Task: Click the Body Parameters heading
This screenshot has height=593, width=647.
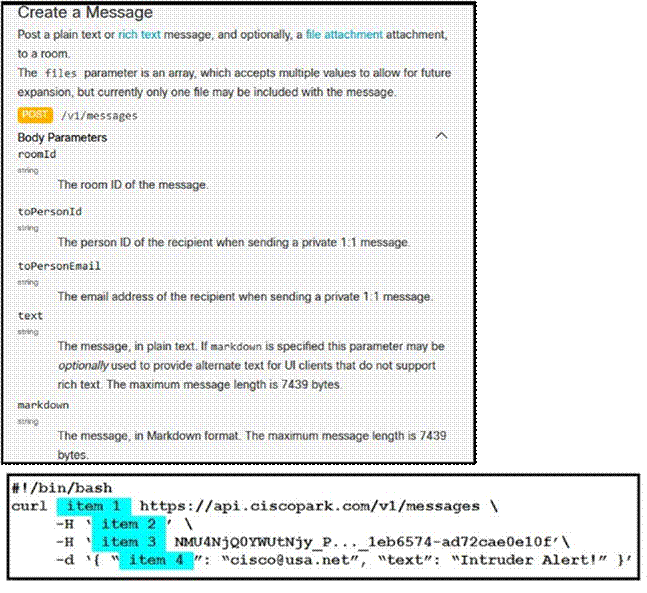Action: pos(62,137)
